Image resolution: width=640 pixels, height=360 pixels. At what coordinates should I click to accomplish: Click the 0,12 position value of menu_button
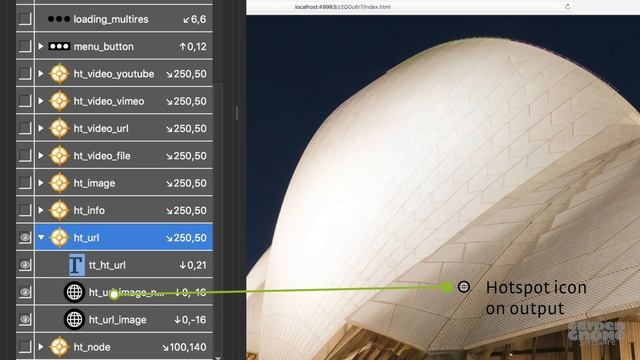(193, 47)
